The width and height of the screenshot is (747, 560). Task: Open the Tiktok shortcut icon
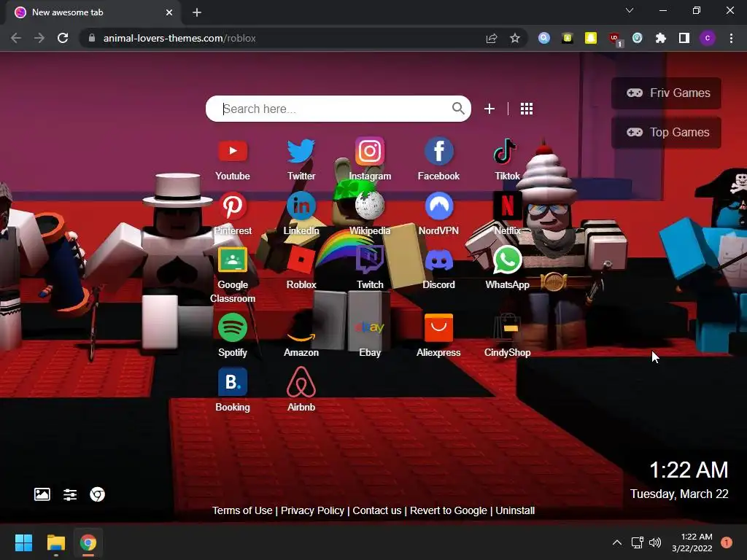(505, 152)
